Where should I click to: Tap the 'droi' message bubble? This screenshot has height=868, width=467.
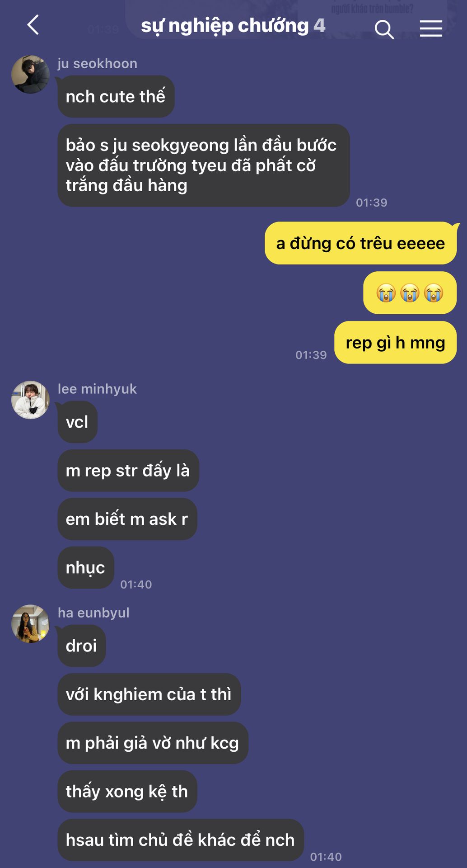click(x=82, y=646)
